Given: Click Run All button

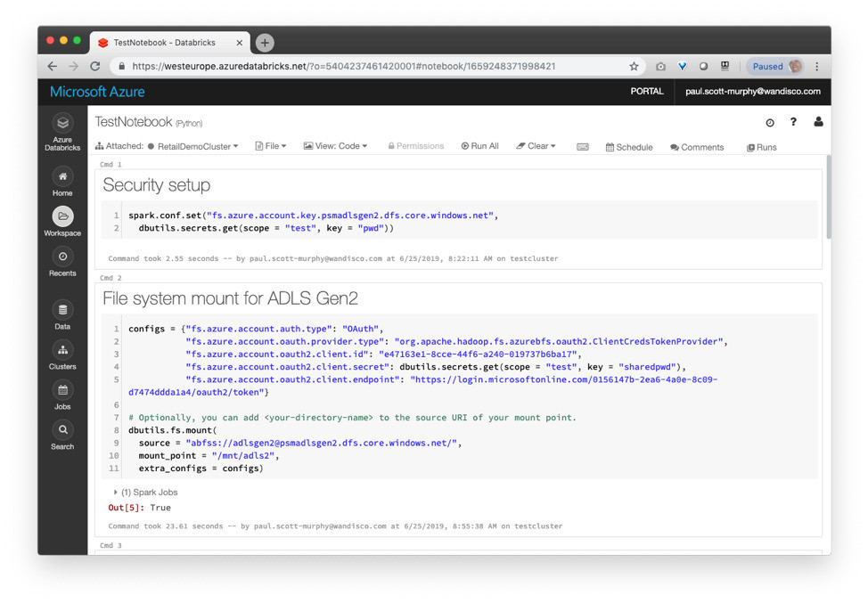Looking at the screenshot, I should pyautogui.click(x=480, y=146).
